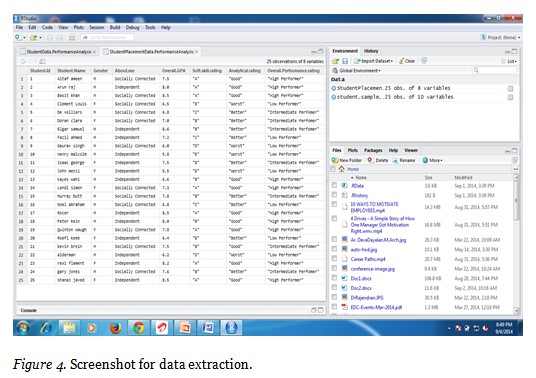Open the Import Dataset dropdown

[374, 61]
